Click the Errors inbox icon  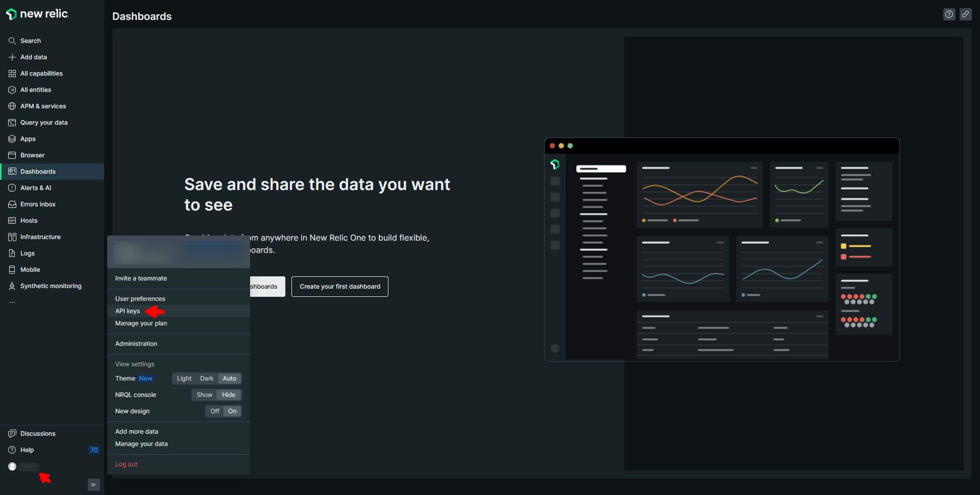point(12,204)
